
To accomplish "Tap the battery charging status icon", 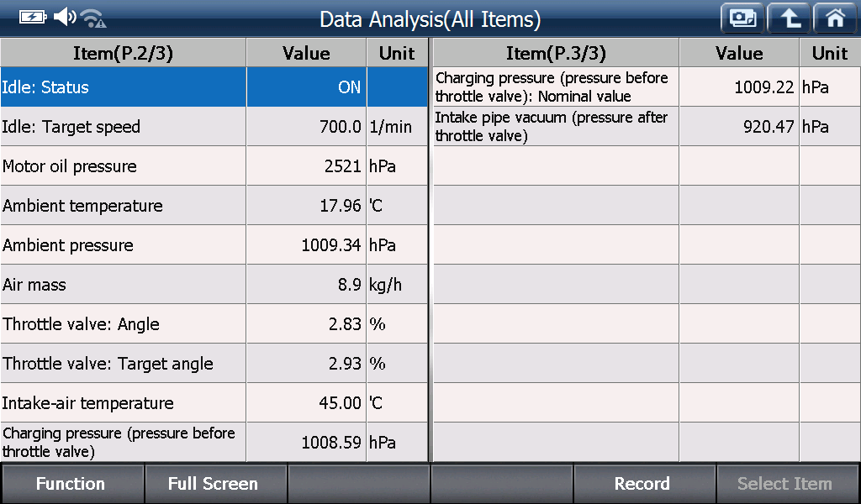I will 33,18.
